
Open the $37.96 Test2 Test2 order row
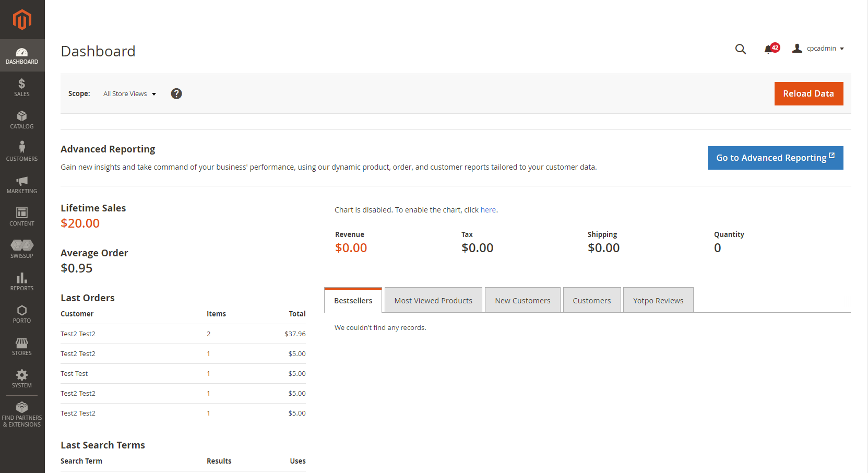tap(183, 334)
